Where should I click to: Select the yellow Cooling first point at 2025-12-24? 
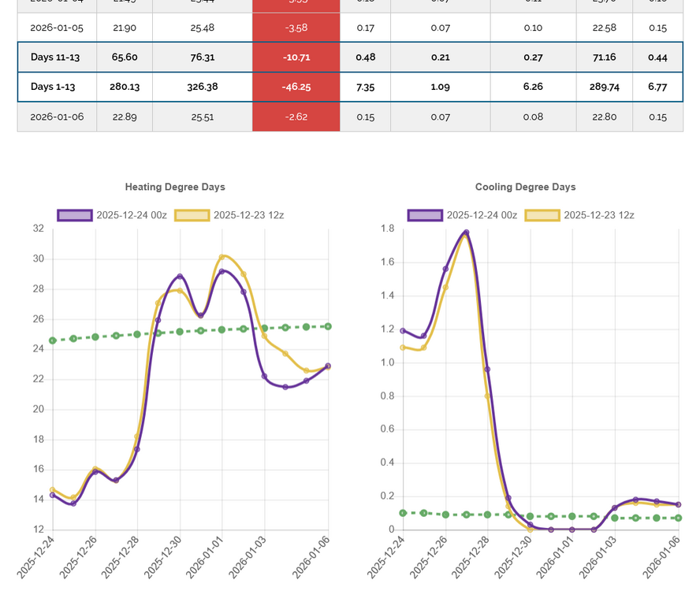coord(403,348)
